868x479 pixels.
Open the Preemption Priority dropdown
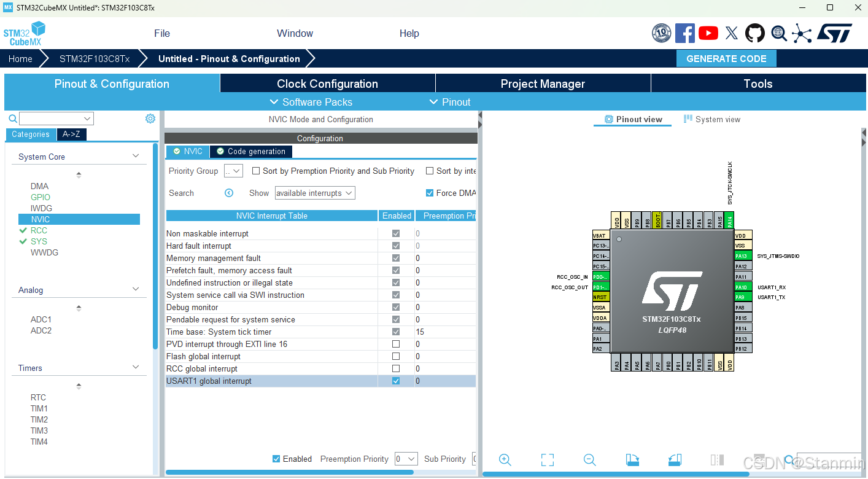pos(406,459)
